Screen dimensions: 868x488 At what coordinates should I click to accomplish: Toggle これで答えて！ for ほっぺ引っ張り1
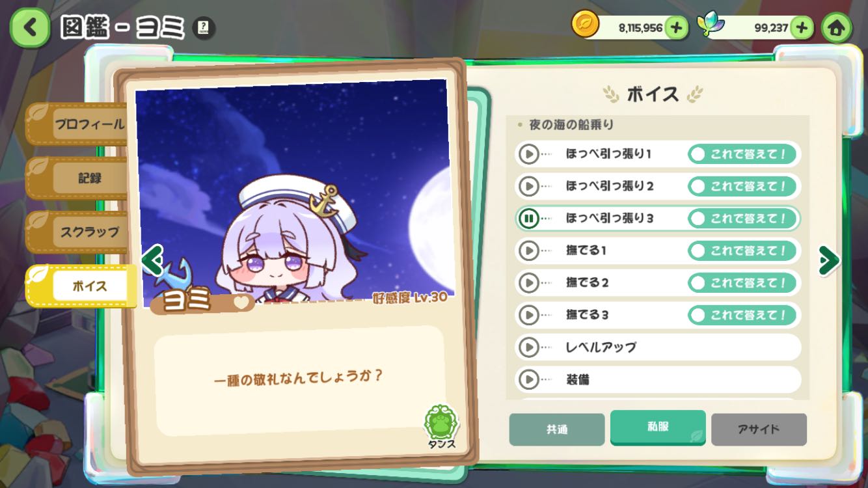coord(742,154)
